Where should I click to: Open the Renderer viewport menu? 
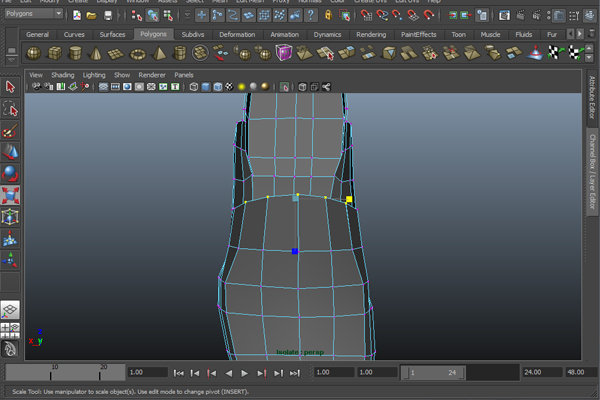[152, 75]
